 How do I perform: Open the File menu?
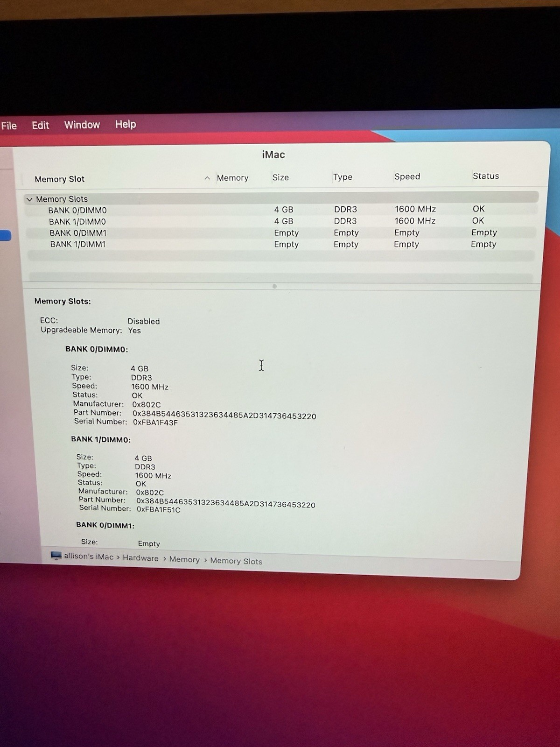click(9, 126)
